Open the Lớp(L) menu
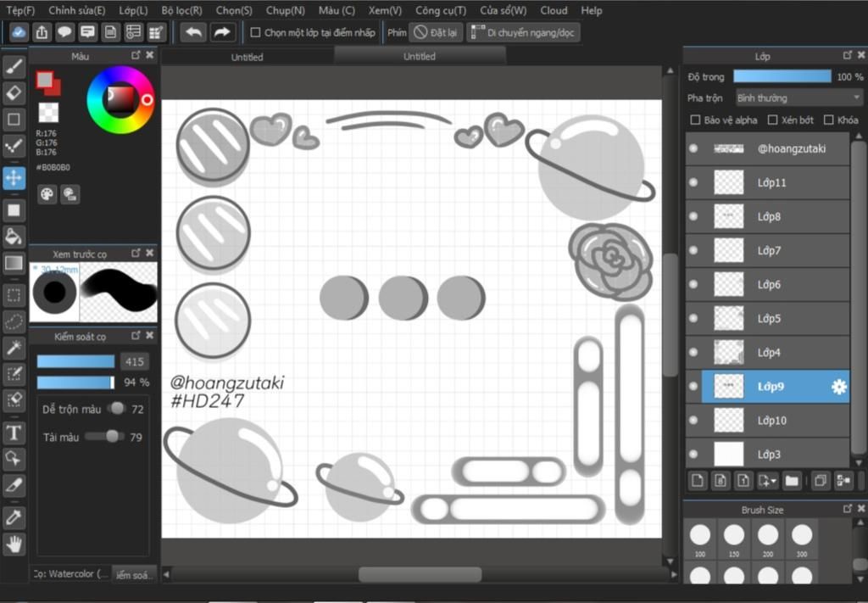This screenshot has height=603, width=868. point(133,10)
